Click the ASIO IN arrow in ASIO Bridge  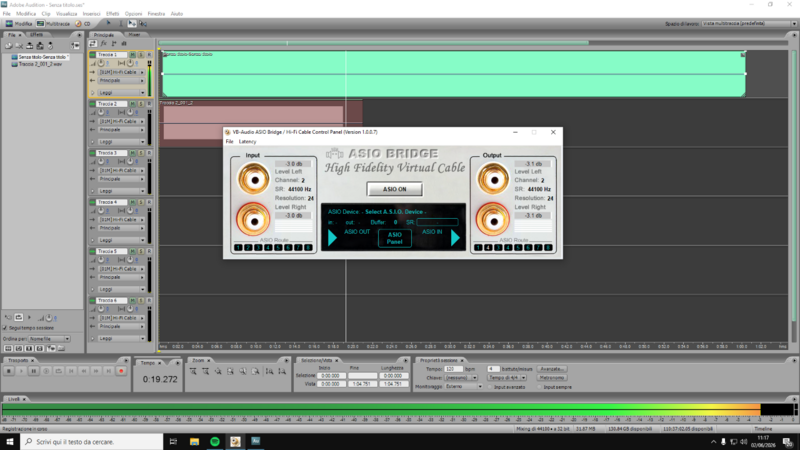(455, 237)
